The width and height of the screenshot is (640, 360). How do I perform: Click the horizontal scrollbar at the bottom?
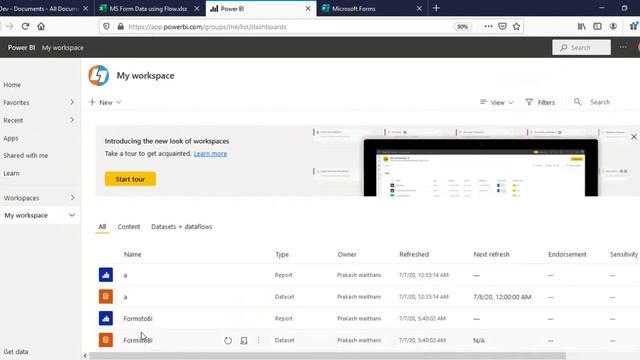click(x=327, y=356)
